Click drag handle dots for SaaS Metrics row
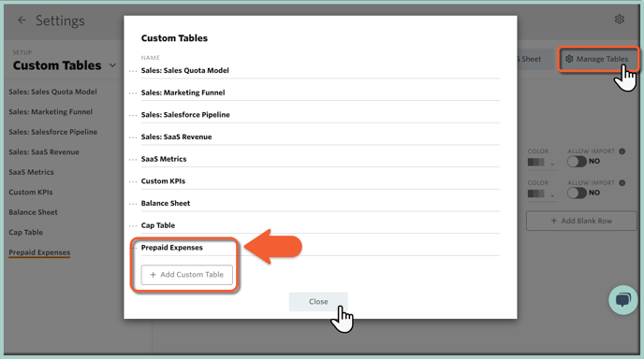 tap(133, 160)
